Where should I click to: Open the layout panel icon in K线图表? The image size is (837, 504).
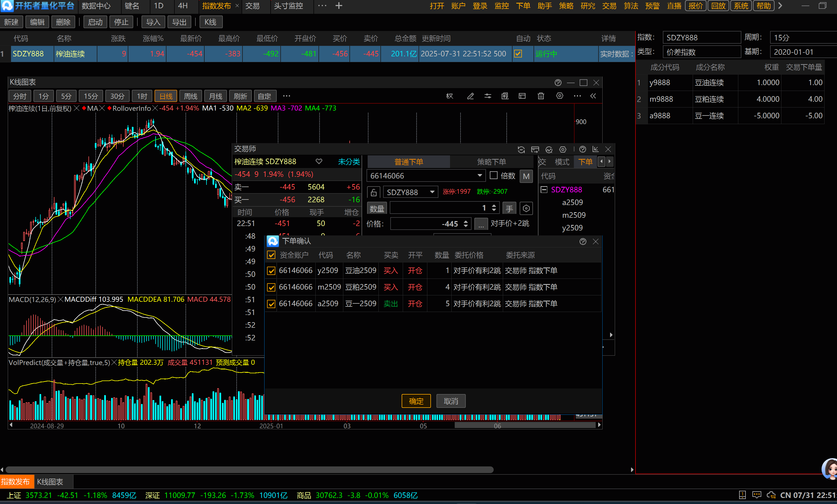522,96
